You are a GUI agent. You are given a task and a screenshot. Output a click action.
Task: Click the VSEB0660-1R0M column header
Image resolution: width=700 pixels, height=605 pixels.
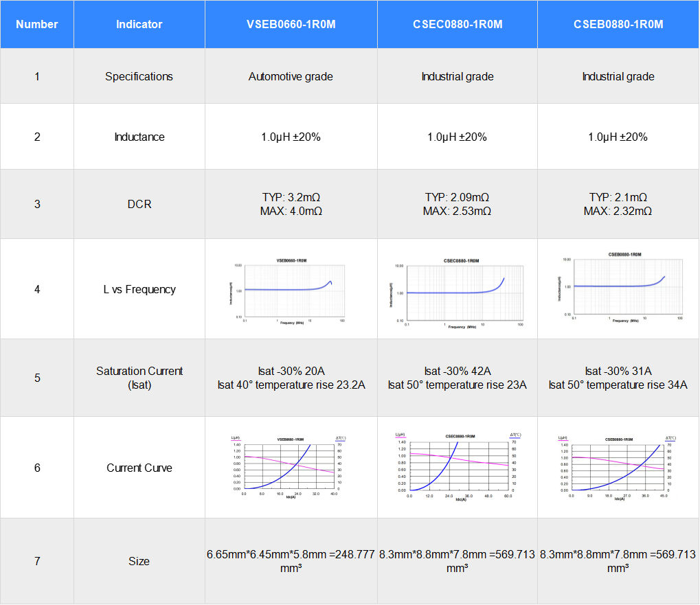click(x=291, y=24)
